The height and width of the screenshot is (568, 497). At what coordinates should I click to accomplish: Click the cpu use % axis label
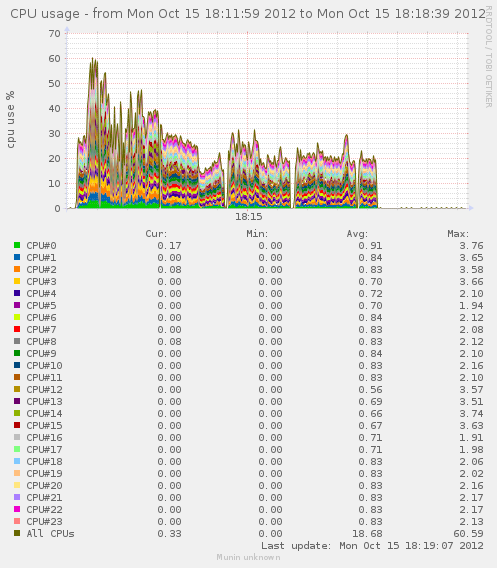point(11,120)
